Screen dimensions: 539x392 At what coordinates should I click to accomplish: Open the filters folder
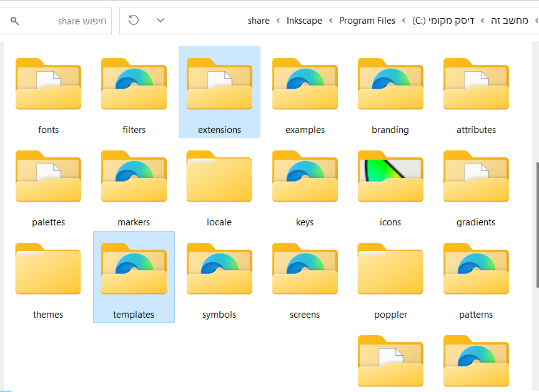(134, 84)
